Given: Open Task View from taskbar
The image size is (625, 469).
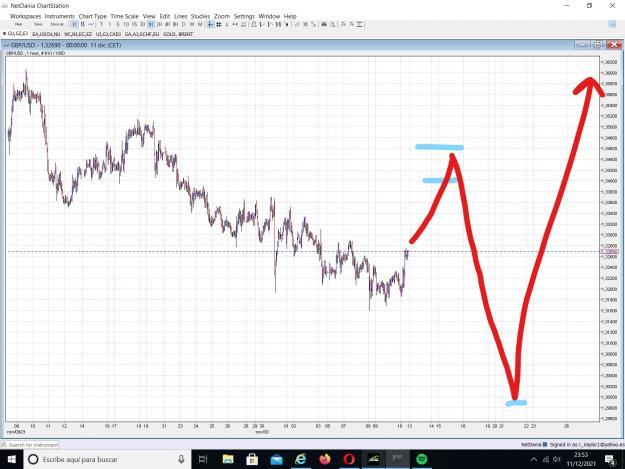Looking at the screenshot, I should [203, 459].
